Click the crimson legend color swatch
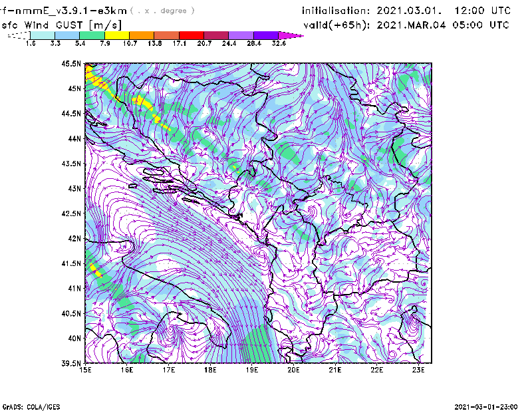The width and height of the screenshot is (532, 411). pyautogui.click(x=216, y=35)
